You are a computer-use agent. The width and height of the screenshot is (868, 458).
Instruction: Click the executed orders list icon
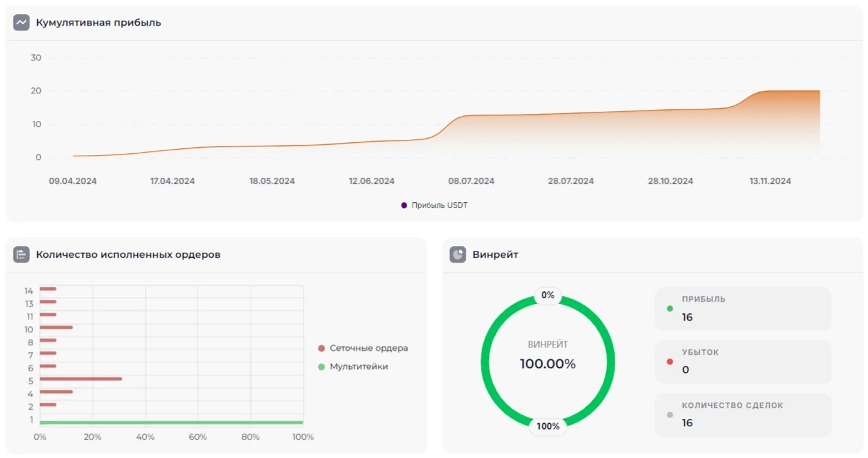(21, 255)
